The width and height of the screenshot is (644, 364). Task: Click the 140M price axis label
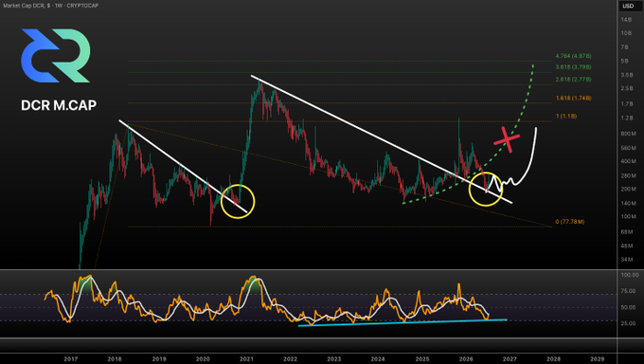point(629,203)
